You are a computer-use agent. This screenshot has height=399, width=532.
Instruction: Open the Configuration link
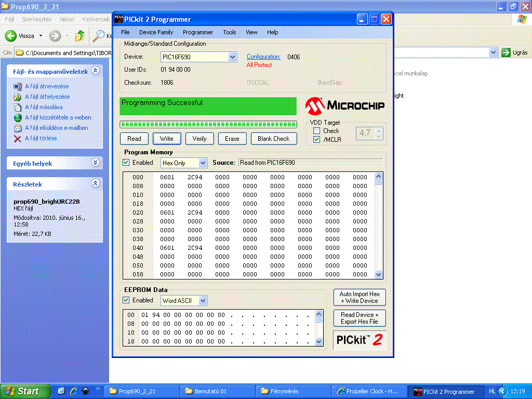[x=263, y=57]
